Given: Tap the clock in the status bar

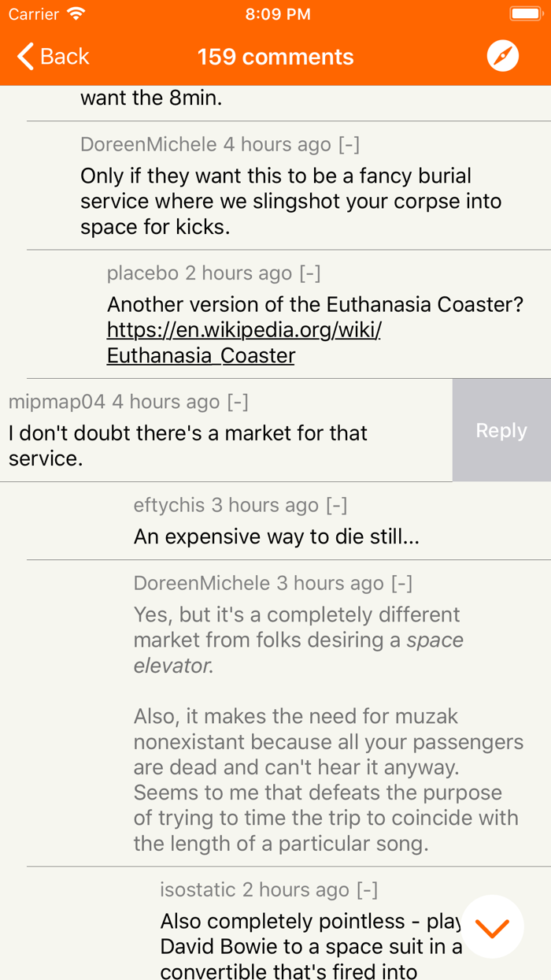Looking at the screenshot, I should [x=277, y=13].
